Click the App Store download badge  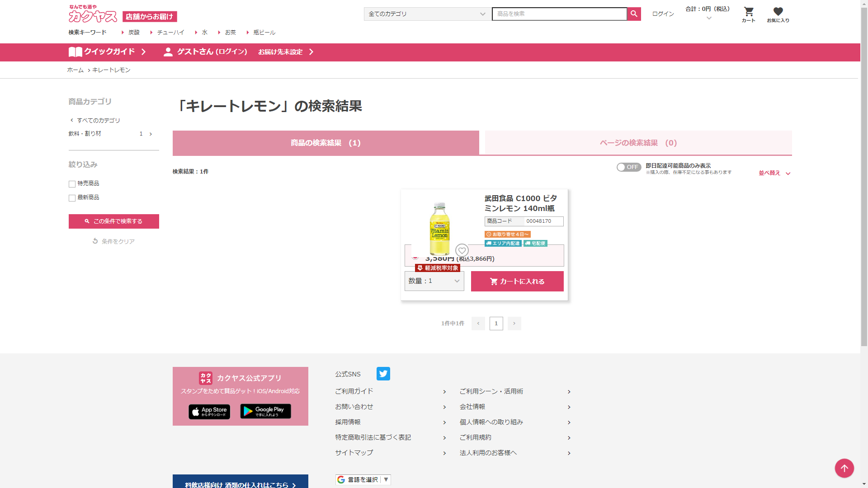[209, 412]
